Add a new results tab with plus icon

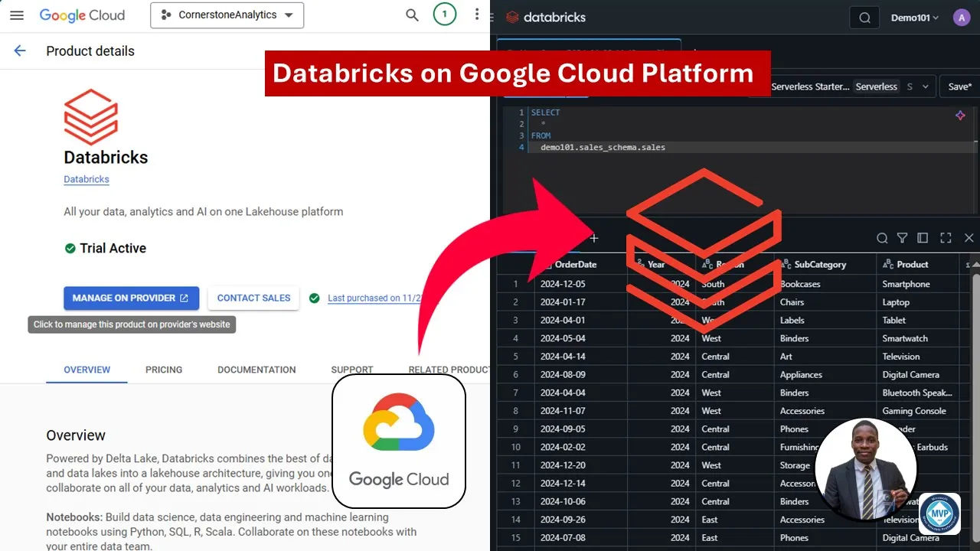593,238
